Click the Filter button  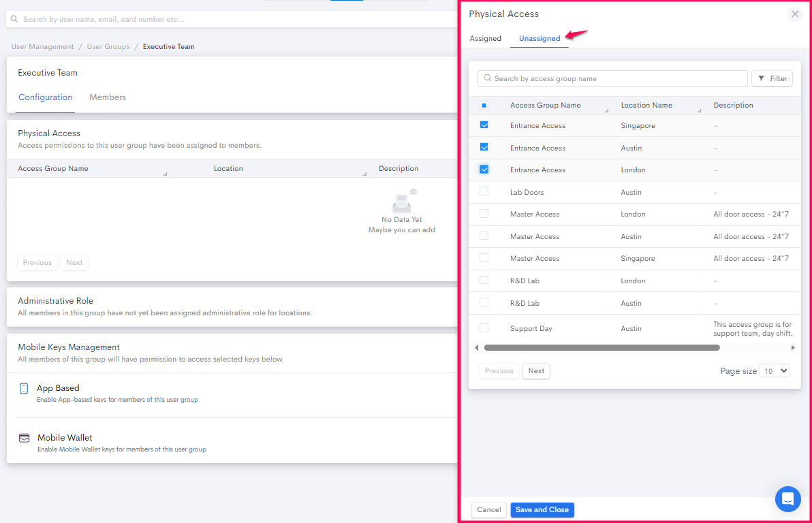click(772, 79)
